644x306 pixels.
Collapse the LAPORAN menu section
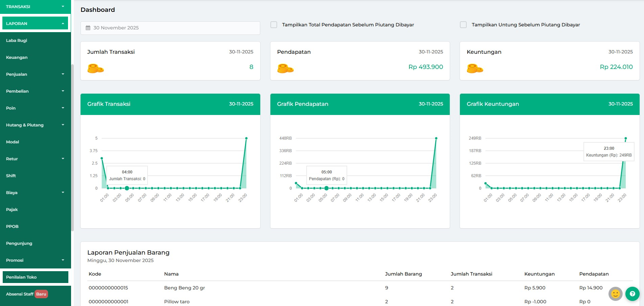(35, 24)
